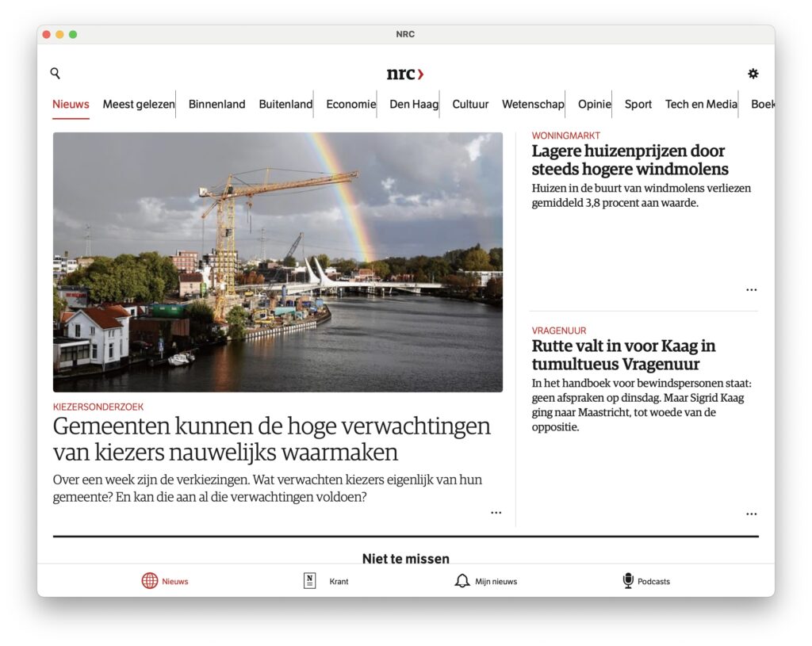812x646 pixels.
Task: Click the Mijn nieuws label in bottom bar
Action: [x=496, y=581]
